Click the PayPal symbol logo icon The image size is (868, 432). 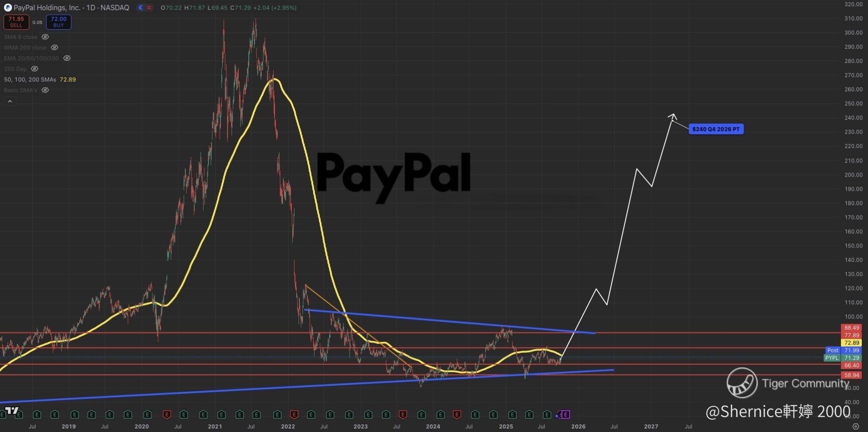(x=8, y=8)
